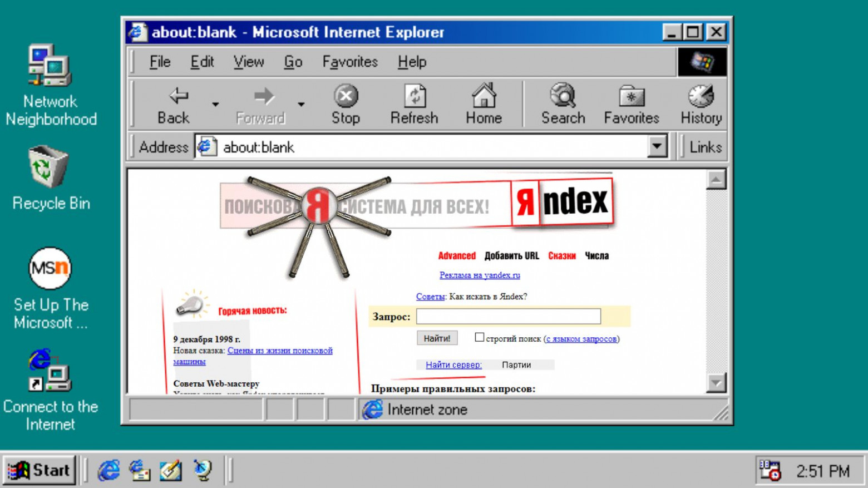Open the Advanced search link
The height and width of the screenshot is (488, 868).
457,256
